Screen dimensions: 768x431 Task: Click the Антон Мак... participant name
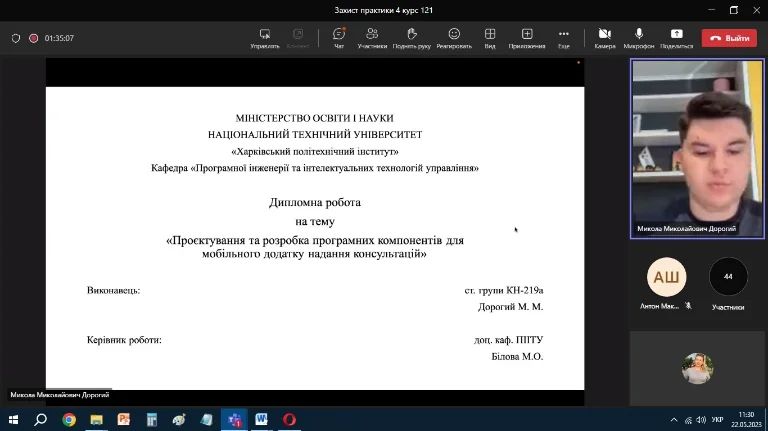pyautogui.click(x=659, y=306)
